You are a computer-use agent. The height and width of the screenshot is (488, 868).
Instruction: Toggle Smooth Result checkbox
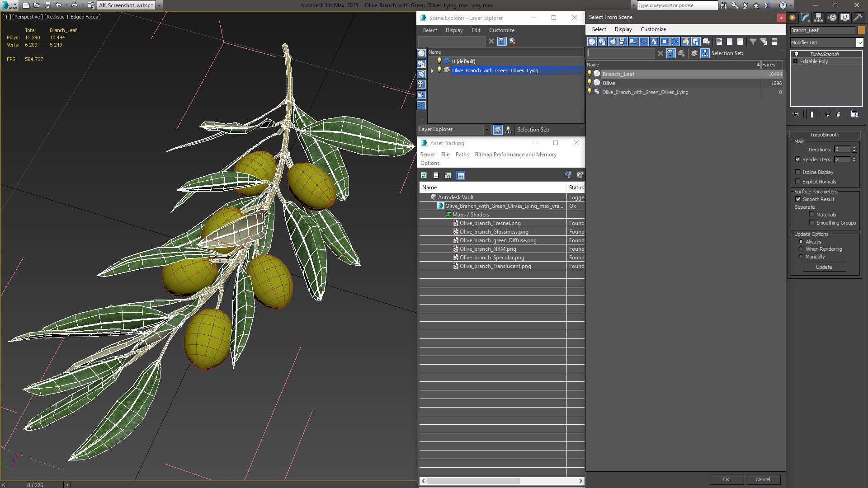coord(798,199)
